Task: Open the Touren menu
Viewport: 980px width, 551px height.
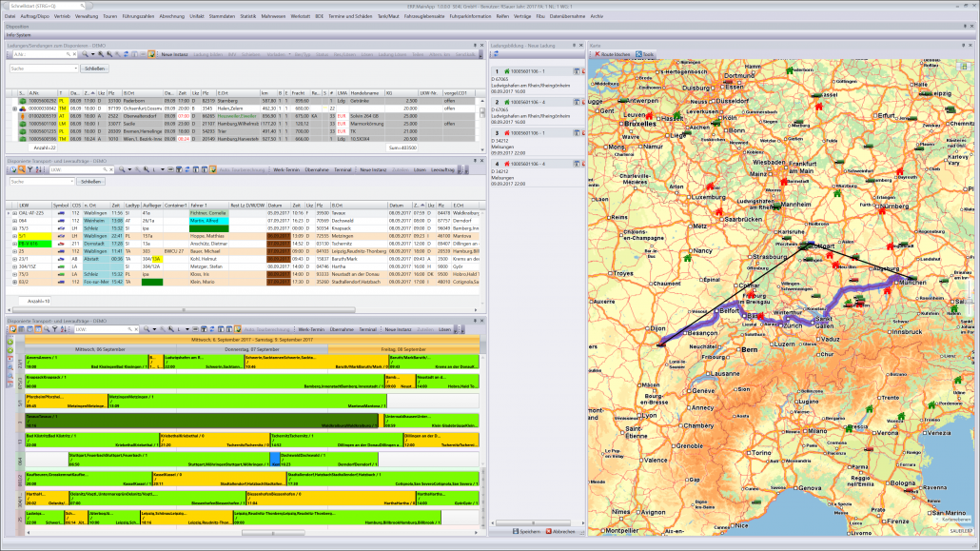Action: pyautogui.click(x=110, y=16)
